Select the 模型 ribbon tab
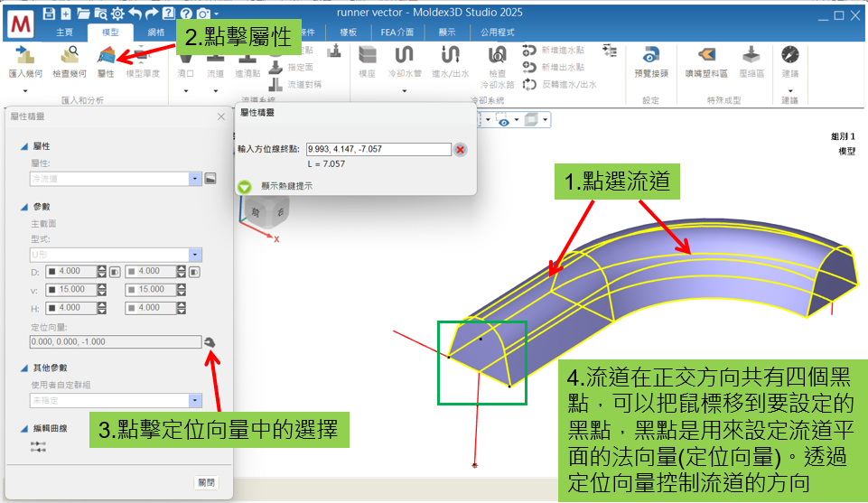This screenshot has width=868, height=503. coord(110,33)
